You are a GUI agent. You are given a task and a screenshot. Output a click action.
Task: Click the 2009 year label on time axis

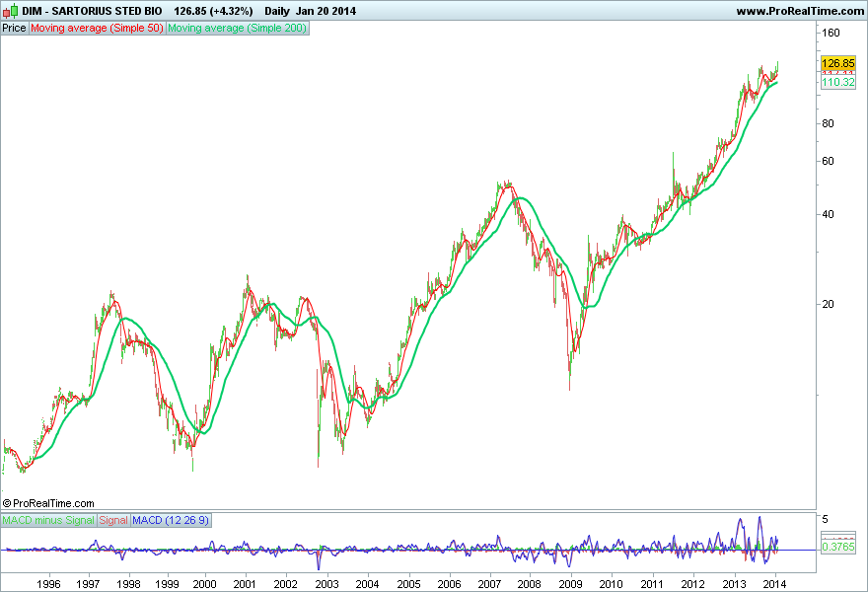click(571, 584)
